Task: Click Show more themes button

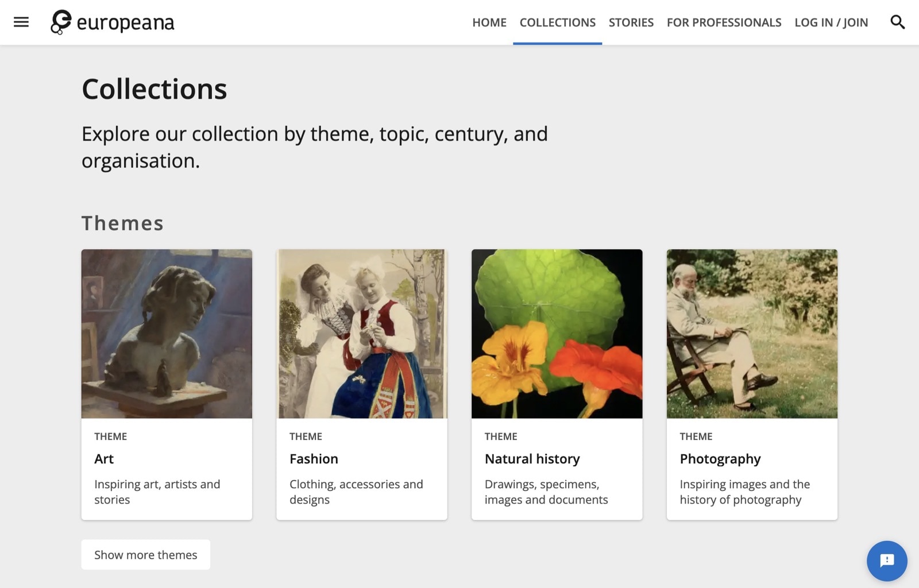Action: pos(145,555)
